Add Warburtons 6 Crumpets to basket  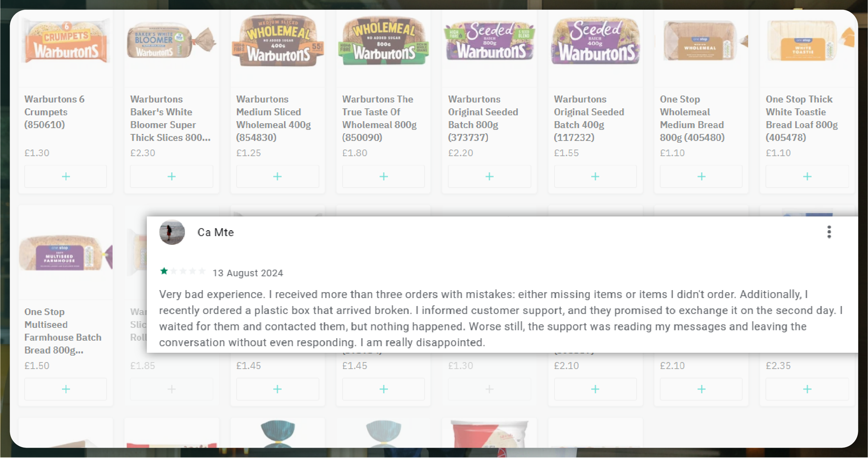[65, 177]
